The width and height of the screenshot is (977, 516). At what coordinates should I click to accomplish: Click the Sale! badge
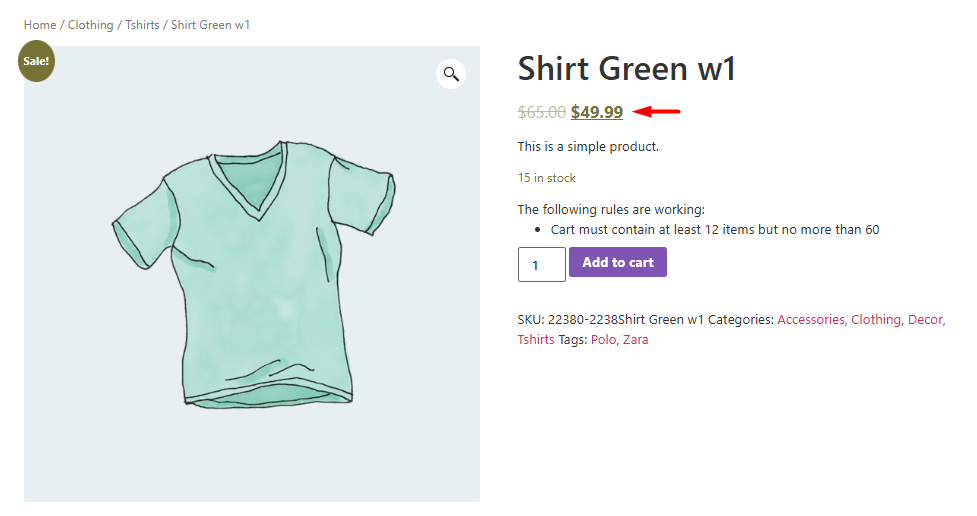click(36, 61)
